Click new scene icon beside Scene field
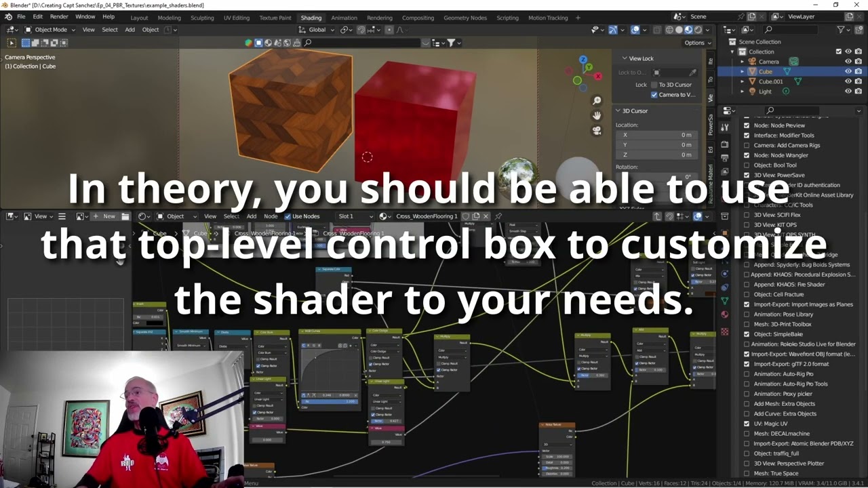The width and height of the screenshot is (868, 488). (751, 16)
